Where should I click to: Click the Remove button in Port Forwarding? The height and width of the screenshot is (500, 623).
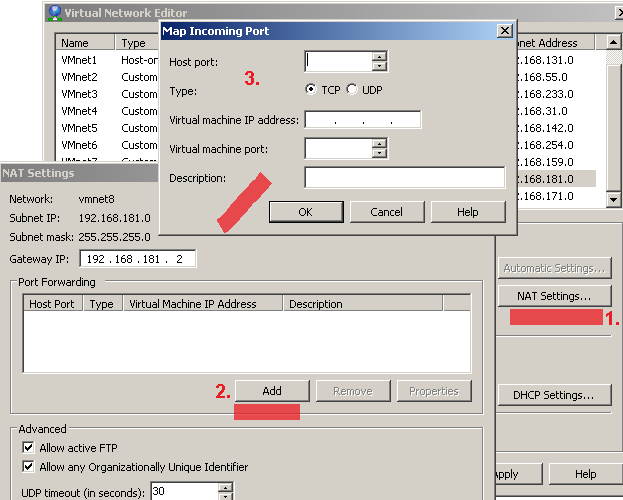(353, 391)
